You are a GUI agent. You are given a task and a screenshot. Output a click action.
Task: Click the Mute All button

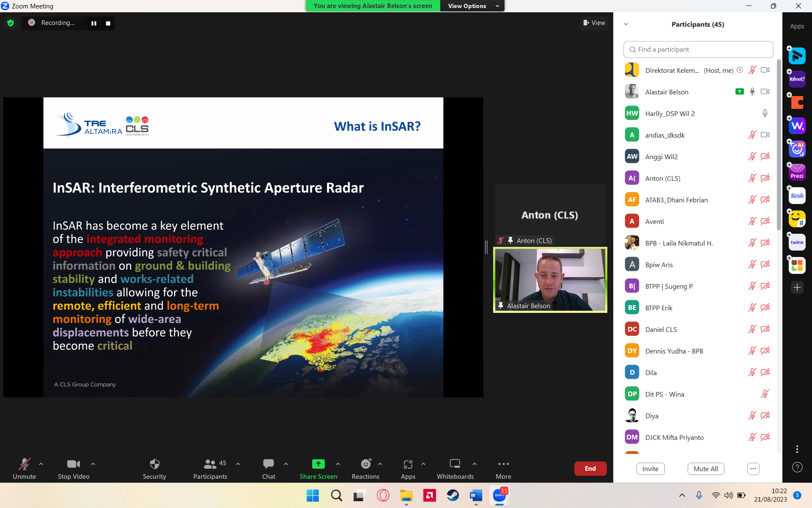tap(706, 469)
